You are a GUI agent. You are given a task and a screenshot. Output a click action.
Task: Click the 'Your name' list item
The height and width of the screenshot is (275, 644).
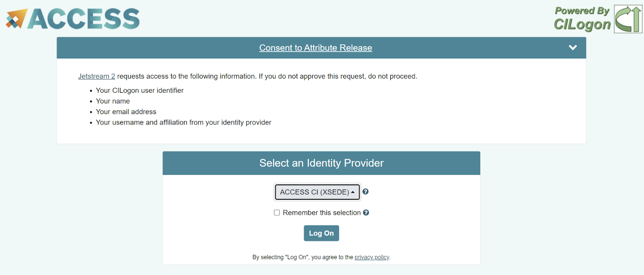point(113,101)
